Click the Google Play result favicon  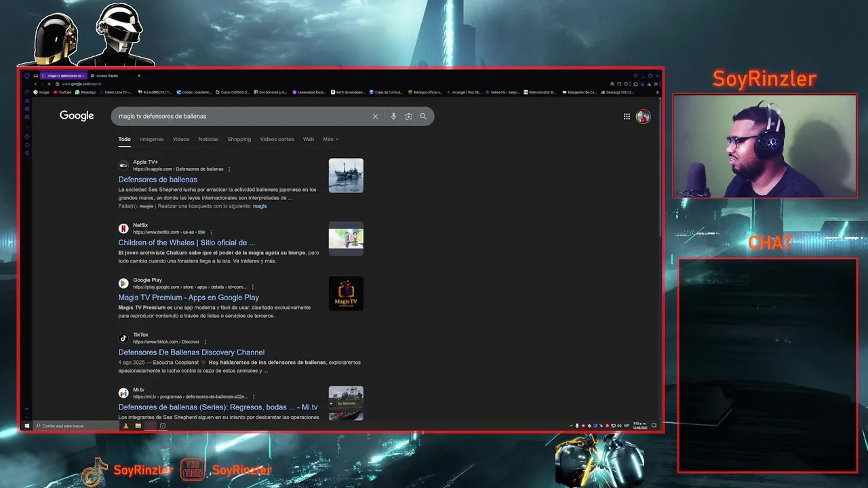pyautogui.click(x=123, y=283)
